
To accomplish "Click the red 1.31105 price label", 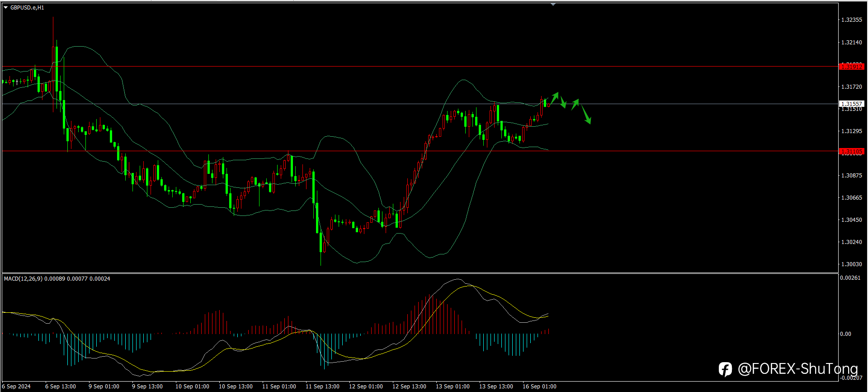I will click(851, 152).
